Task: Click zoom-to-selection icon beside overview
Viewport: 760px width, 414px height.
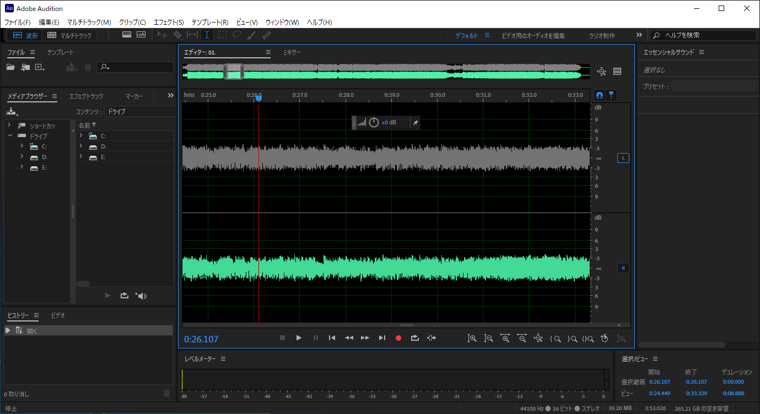Action: coord(602,72)
